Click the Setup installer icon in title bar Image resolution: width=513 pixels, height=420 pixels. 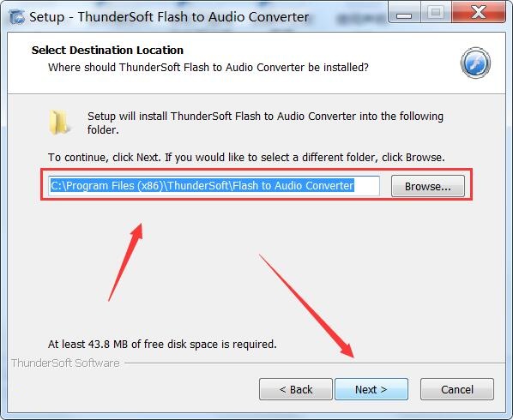tap(16, 17)
